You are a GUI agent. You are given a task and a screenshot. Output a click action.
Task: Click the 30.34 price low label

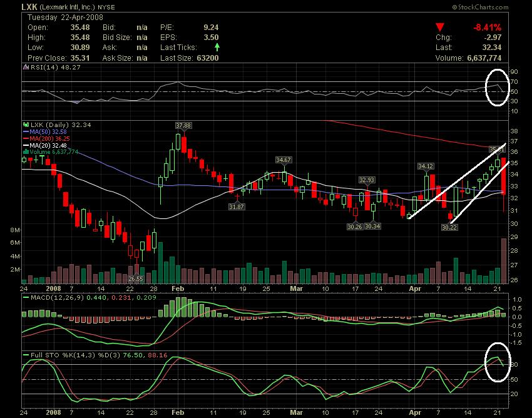(372, 226)
